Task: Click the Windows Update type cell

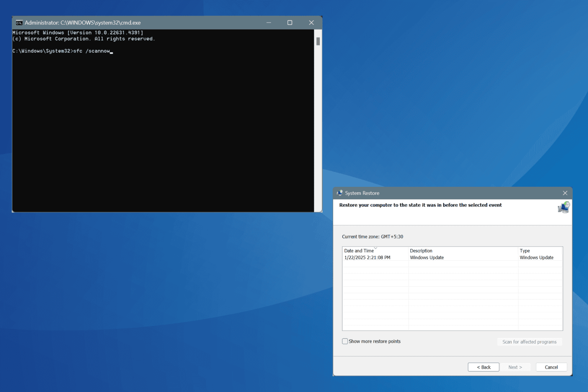Action: [x=536, y=258]
